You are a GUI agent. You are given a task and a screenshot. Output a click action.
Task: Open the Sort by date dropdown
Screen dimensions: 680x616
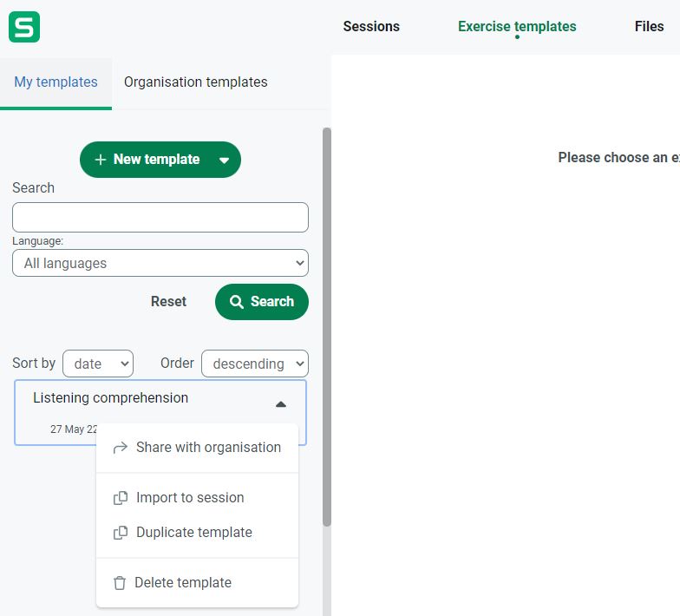[98, 364]
